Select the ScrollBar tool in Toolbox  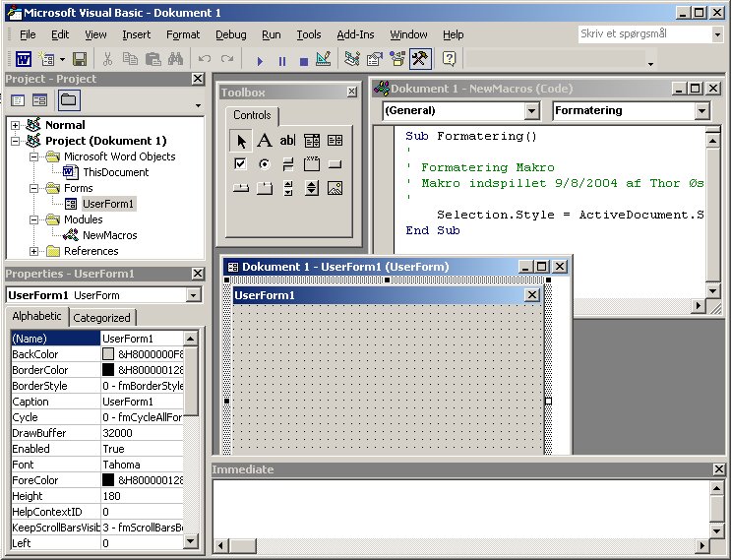287,188
